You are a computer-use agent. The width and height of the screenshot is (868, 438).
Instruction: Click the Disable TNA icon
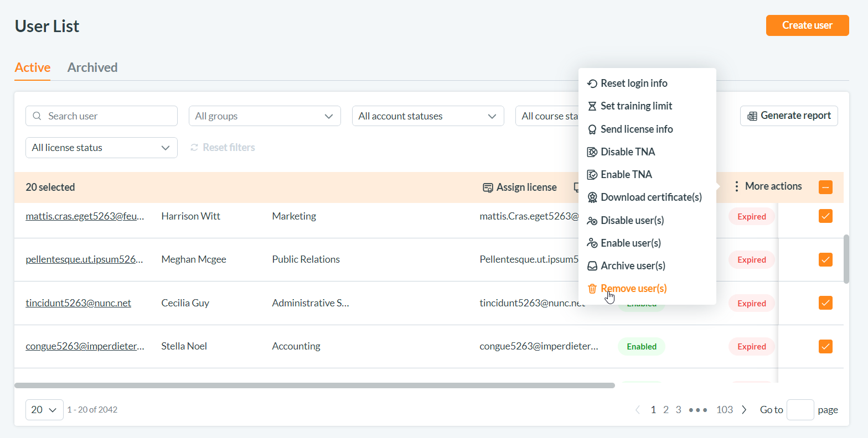(592, 152)
